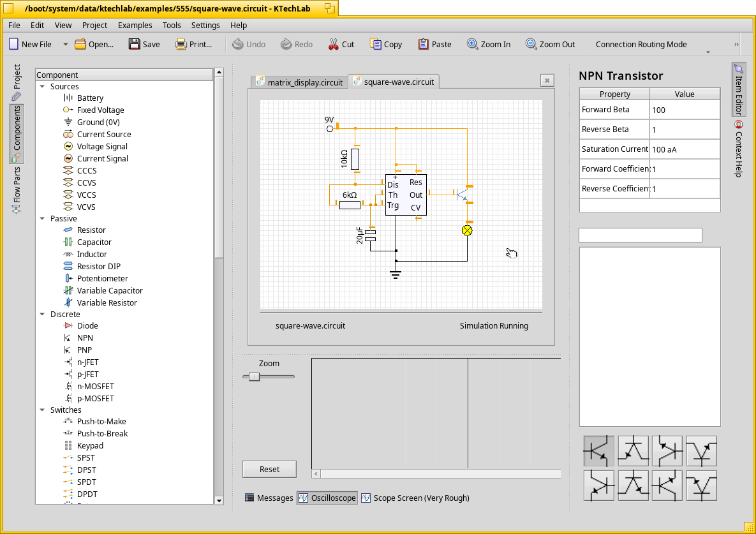The height and width of the screenshot is (534, 756).
Task: Click the Print toolbar icon
Action: point(181,44)
